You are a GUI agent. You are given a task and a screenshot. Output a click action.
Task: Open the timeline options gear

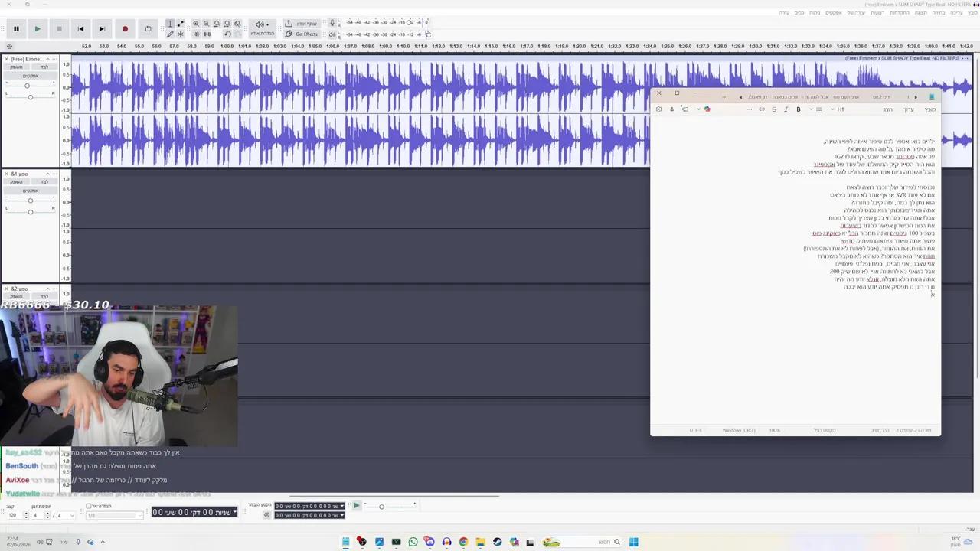pyautogui.click(x=9, y=46)
